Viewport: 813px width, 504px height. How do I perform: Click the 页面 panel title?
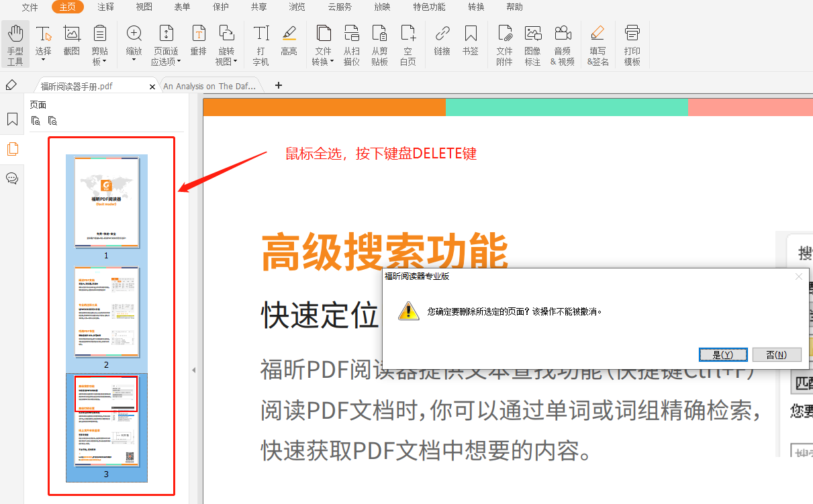[38, 105]
